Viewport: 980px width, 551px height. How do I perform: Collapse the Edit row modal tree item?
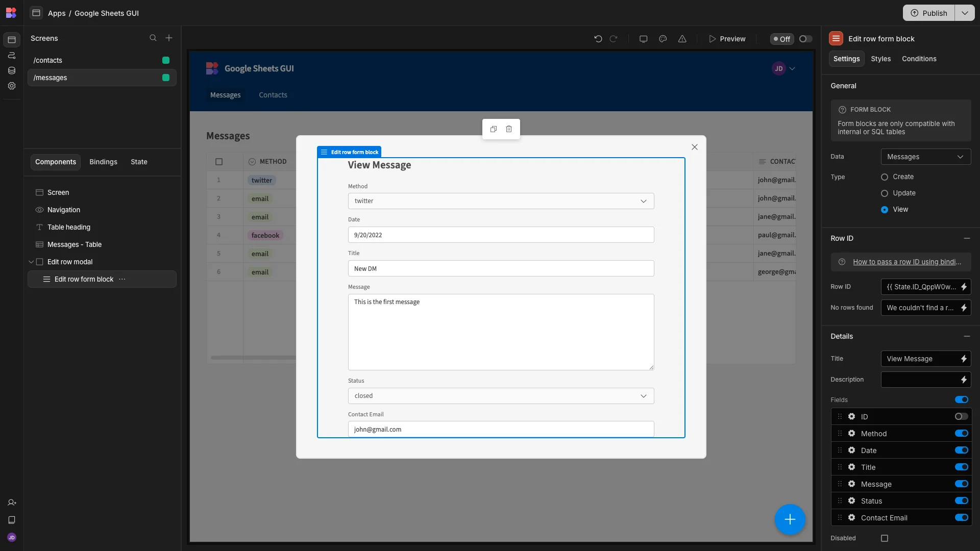pyautogui.click(x=31, y=262)
